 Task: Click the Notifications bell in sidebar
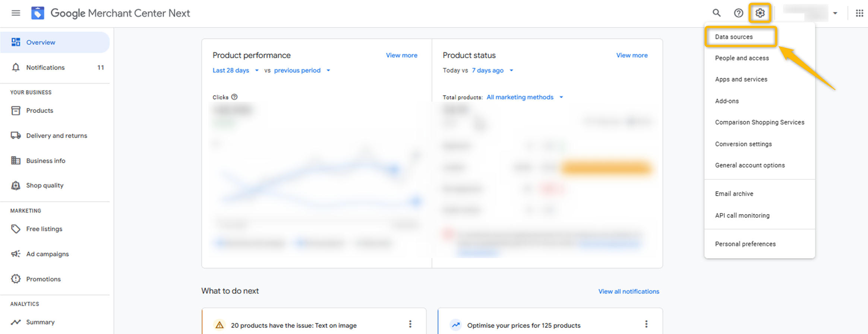click(16, 67)
